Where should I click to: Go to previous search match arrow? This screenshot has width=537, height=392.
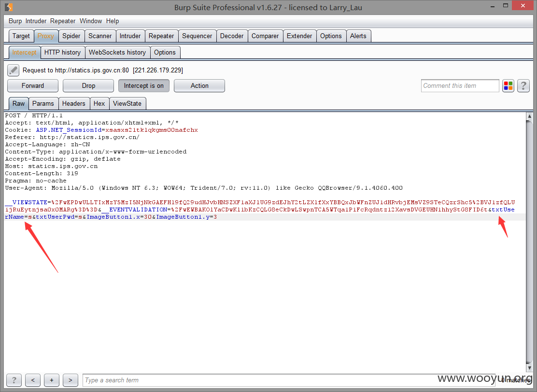click(x=33, y=380)
